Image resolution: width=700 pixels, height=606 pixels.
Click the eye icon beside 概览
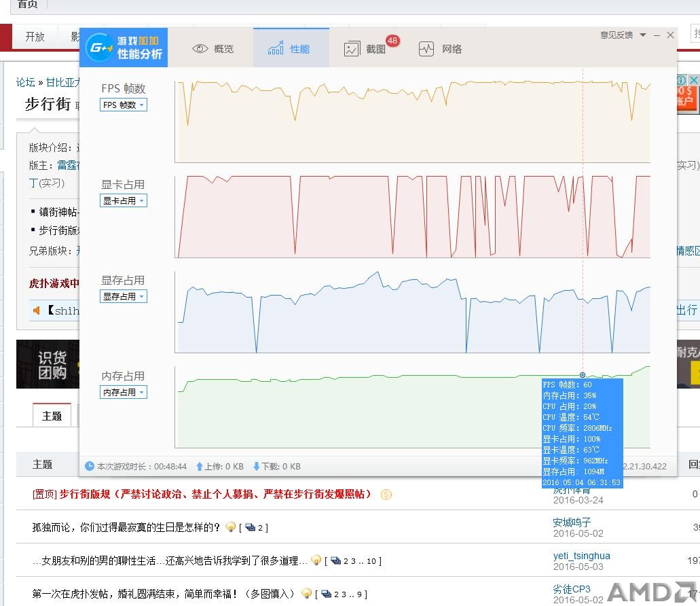(x=200, y=49)
